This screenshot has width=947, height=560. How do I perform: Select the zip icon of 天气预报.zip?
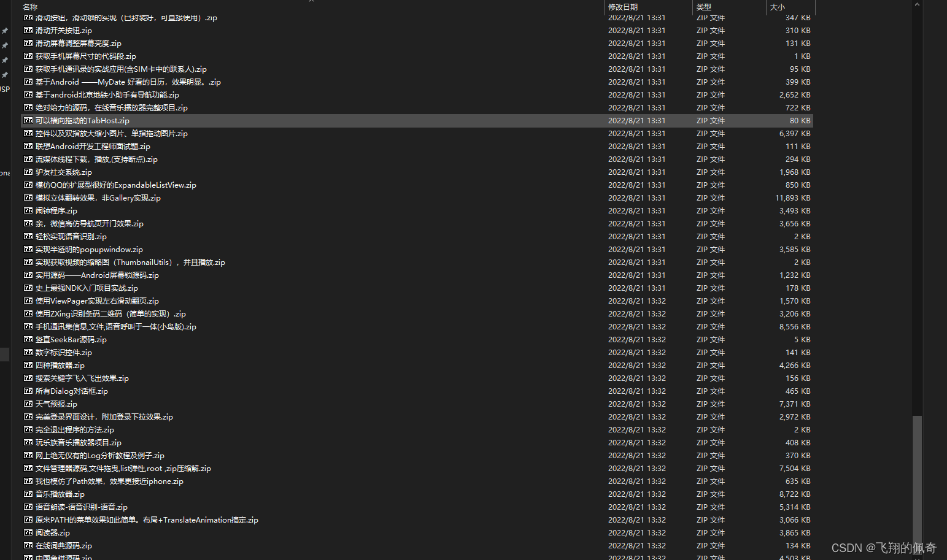click(x=28, y=404)
